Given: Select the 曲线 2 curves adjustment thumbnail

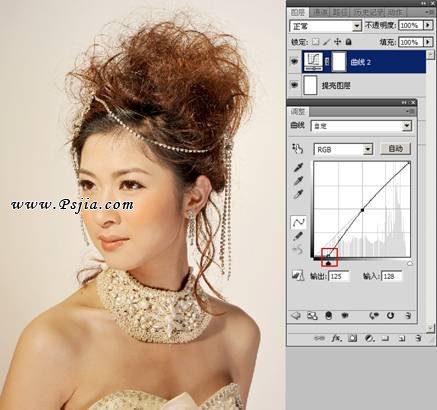Looking at the screenshot, I should click(x=313, y=62).
